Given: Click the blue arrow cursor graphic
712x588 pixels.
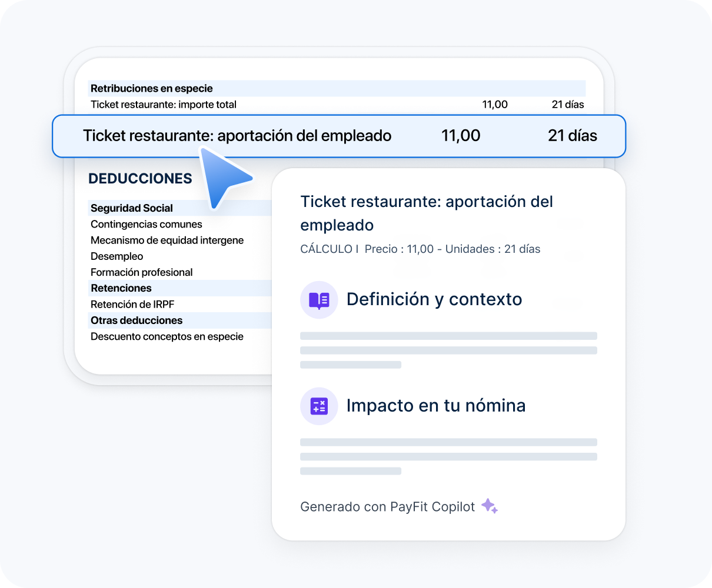Looking at the screenshot, I should 223,177.
